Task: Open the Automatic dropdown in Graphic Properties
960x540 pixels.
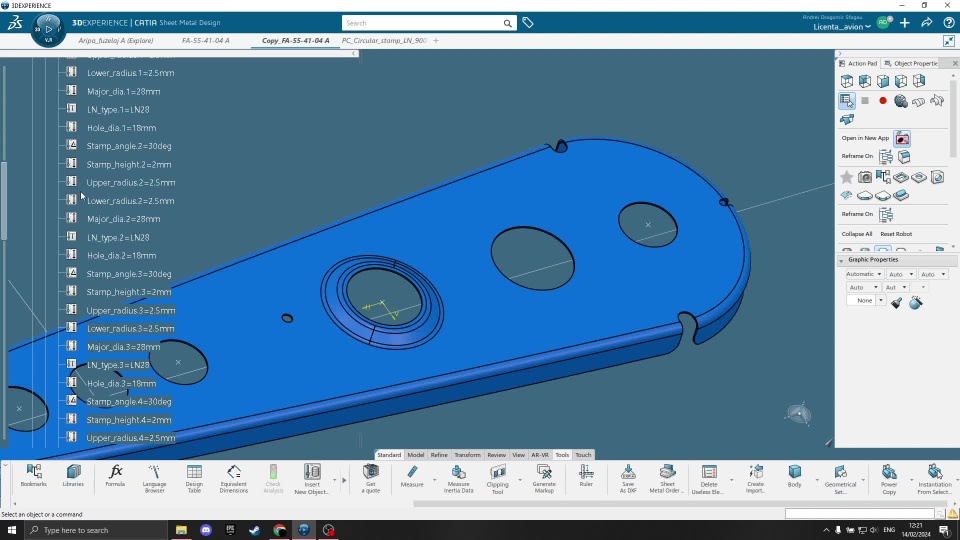Action: point(864,274)
